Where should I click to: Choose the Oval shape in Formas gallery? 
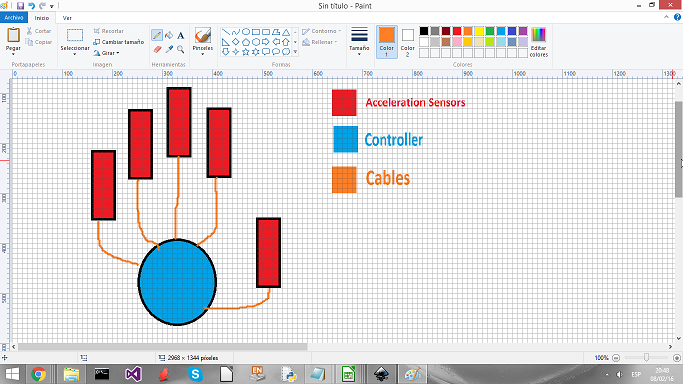tap(246, 32)
